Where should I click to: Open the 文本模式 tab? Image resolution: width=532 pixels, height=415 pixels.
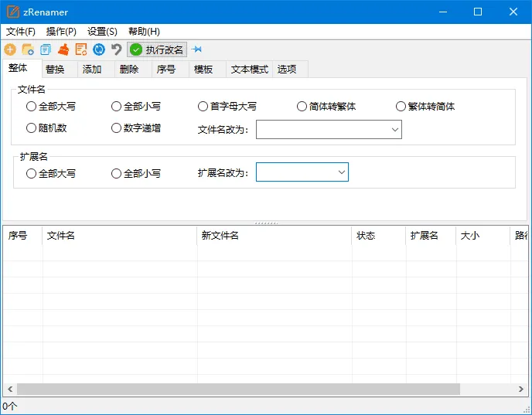(249, 70)
